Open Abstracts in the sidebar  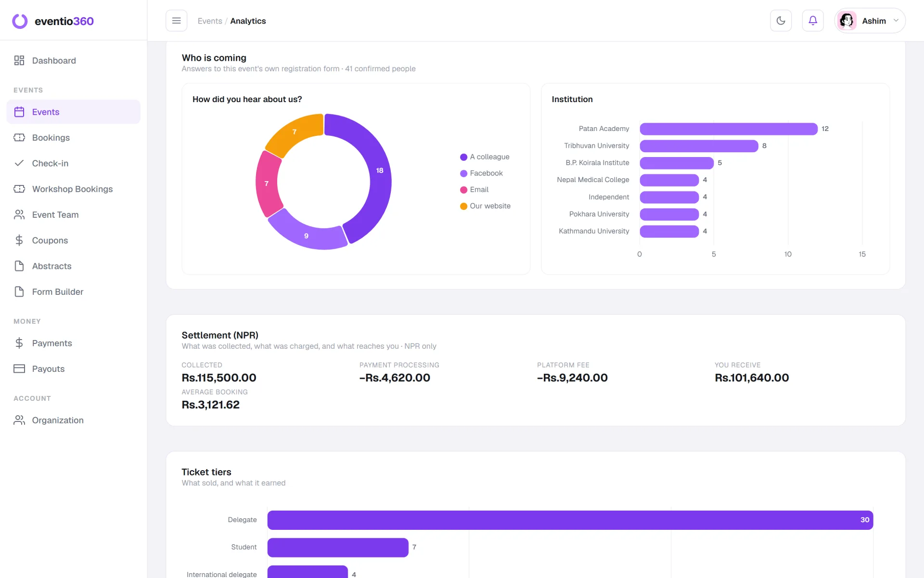click(x=73, y=266)
